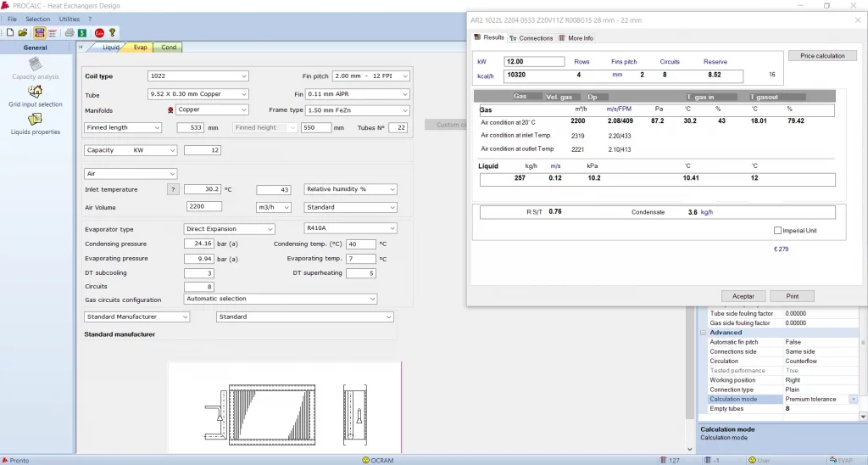The height and width of the screenshot is (465, 868).
Task: Open the Fin thickness dropdown
Action: click(x=358, y=94)
